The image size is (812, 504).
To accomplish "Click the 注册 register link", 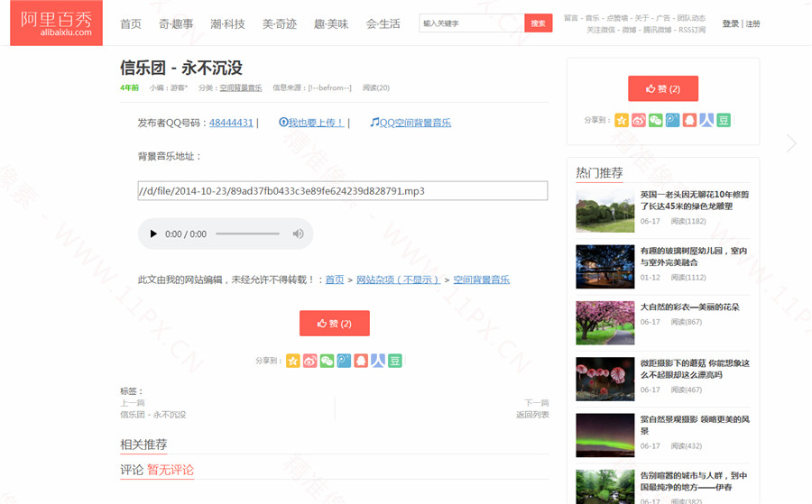I will pyautogui.click(x=752, y=23).
